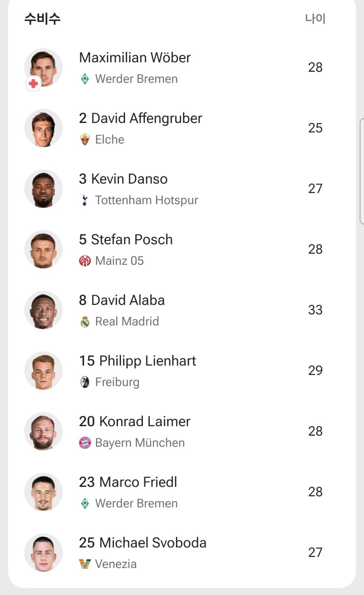The image size is (364, 595).
Task: Go to Michael Svoboda's profile
Action: click(x=143, y=543)
